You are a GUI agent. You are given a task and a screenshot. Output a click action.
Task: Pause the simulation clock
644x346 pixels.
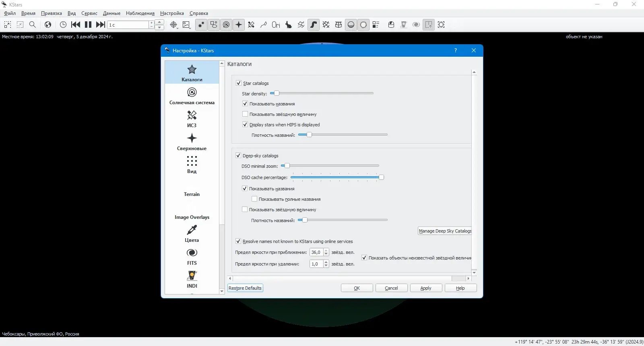[88, 25]
